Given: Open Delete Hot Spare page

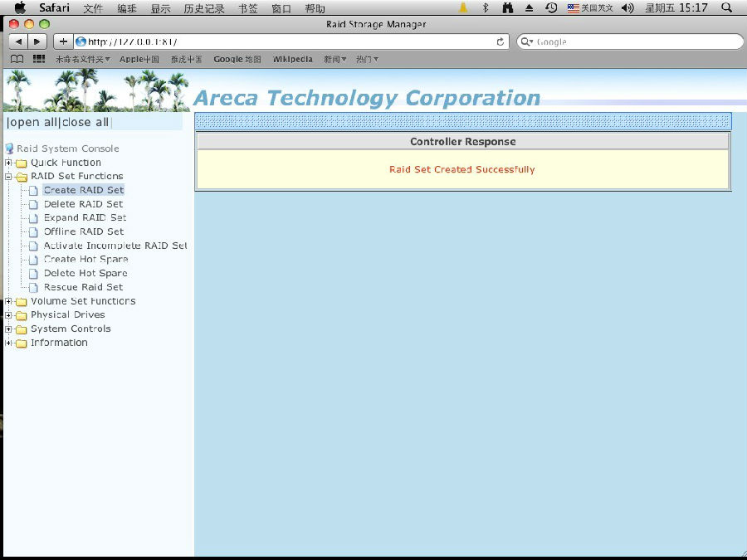Looking at the screenshot, I should [85, 273].
